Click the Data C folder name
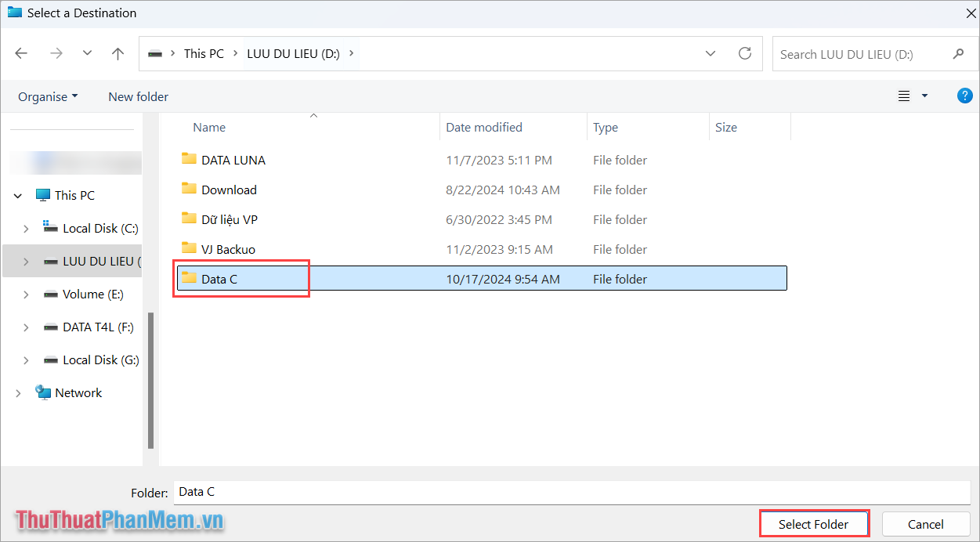The width and height of the screenshot is (980, 542). [x=219, y=279]
